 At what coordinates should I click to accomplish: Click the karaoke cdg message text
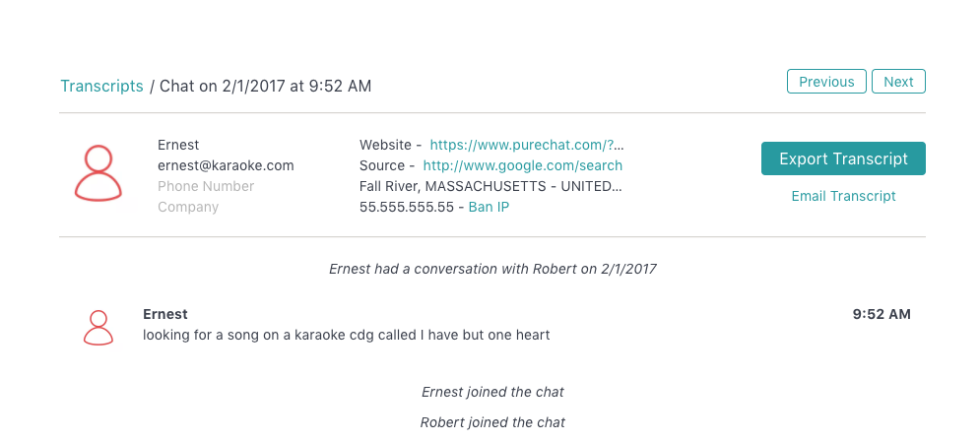[347, 335]
